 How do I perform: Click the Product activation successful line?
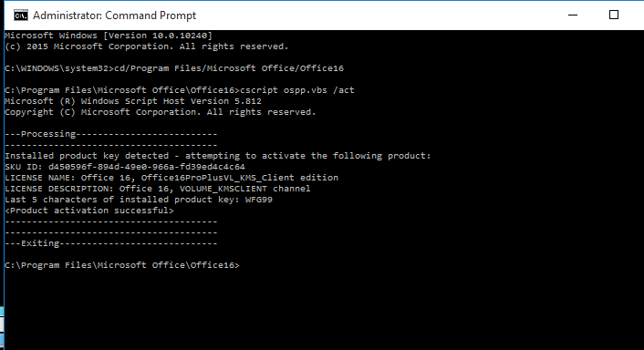tap(89, 211)
